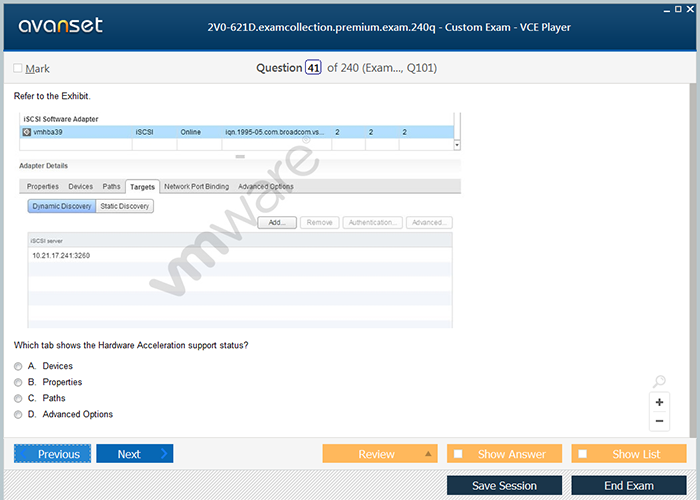This screenshot has width=700, height=500.
Task: Choose answer C. Paths
Action: coord(18,399)
